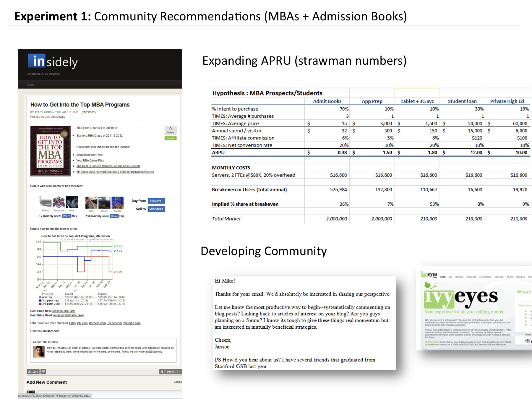Select the Tablet + 3G svc column header
Viewport: 532px width, 399px height.
pos(417,101)
